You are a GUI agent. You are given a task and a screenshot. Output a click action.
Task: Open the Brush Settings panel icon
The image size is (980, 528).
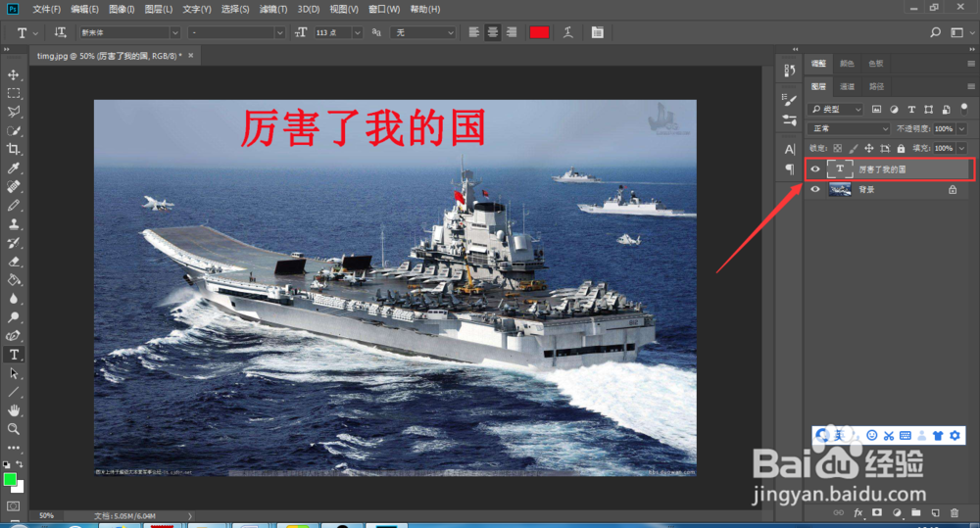(789, 100)
